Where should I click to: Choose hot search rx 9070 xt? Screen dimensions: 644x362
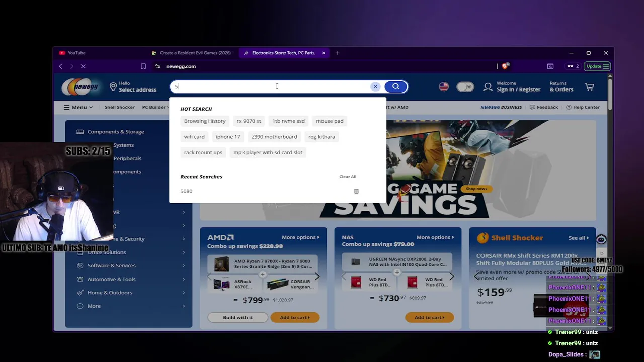[x=249, y=121]
